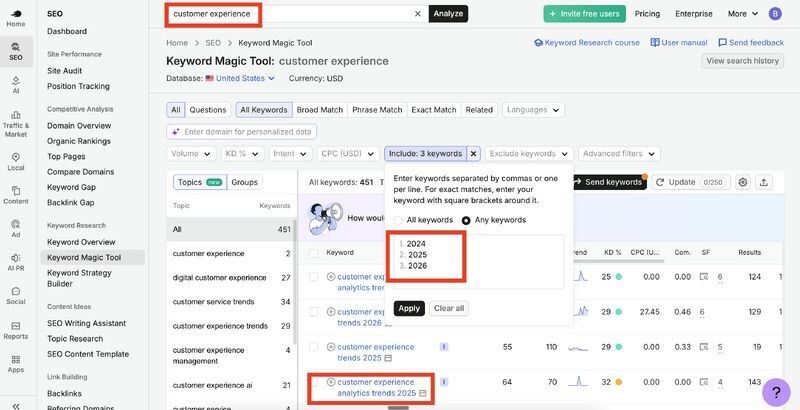The height and width of the screenshot is (410, 800).
Task: Click the Clear all button
Action: pos(449,309)
